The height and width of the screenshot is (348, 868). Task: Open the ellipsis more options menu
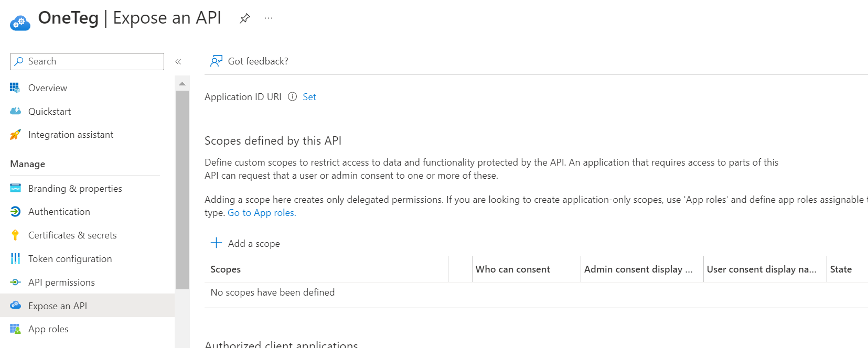point(269,18)
